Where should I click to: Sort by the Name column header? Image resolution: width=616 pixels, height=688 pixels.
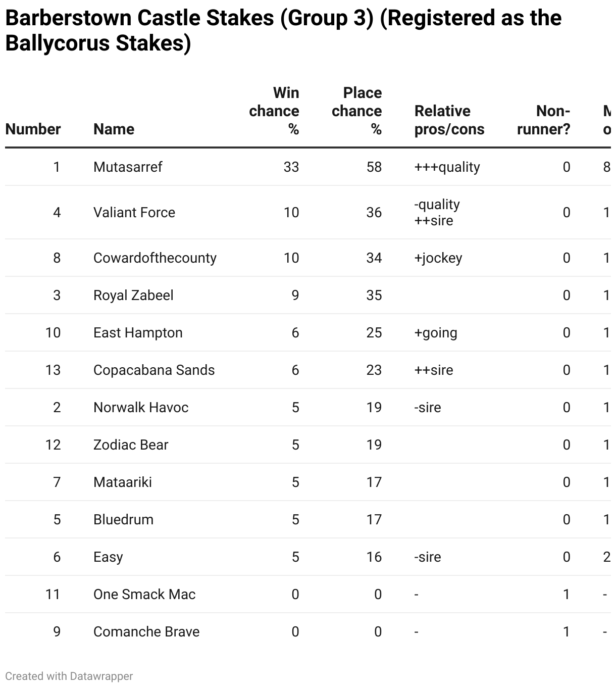point(114,129)
